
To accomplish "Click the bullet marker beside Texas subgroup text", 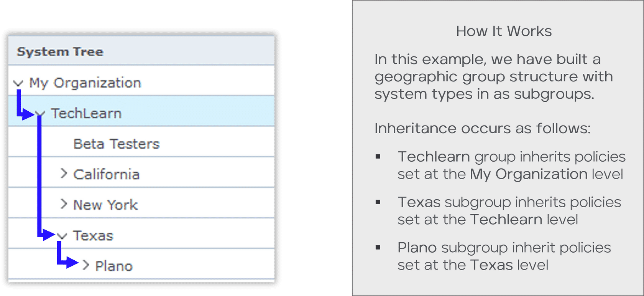I will click(x=378, y=202).
